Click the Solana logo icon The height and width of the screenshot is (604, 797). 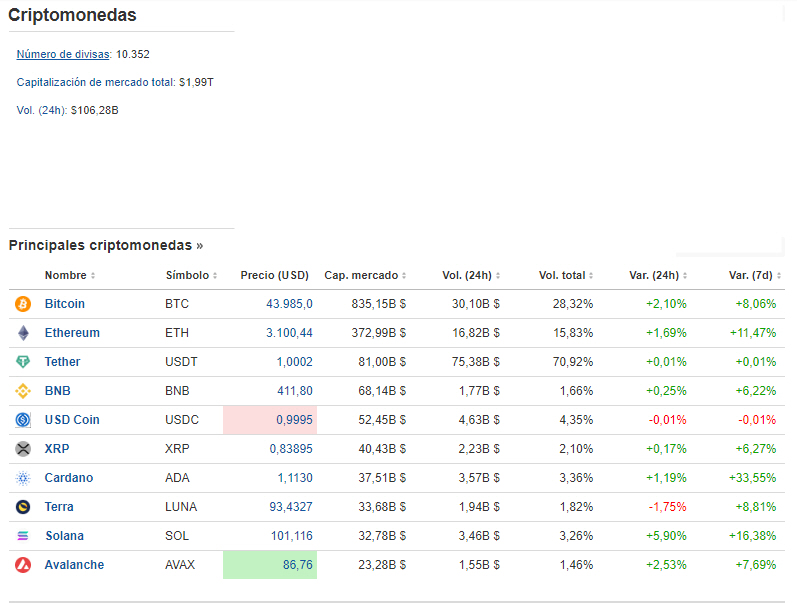pyautogui.click(x=23, y=536)
